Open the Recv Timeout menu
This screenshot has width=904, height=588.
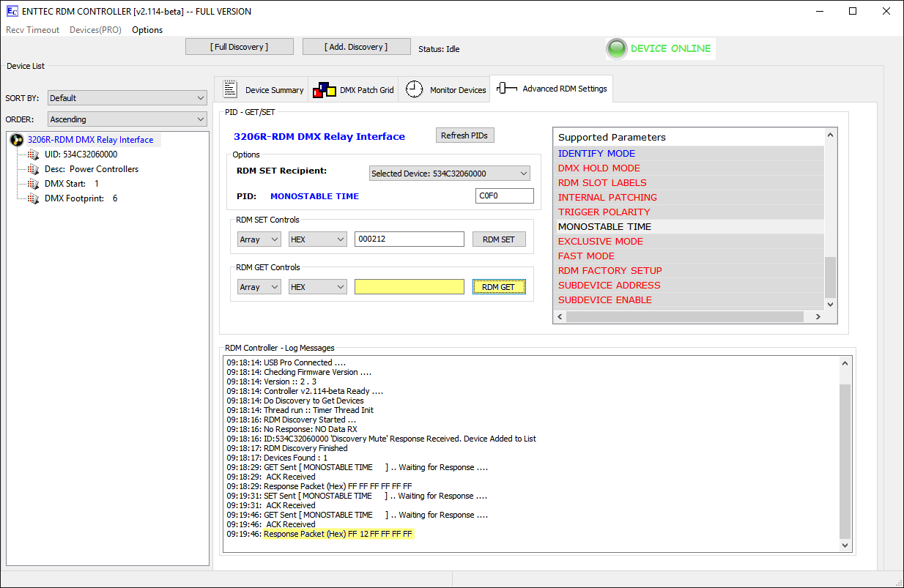click(x=33, y=30)
